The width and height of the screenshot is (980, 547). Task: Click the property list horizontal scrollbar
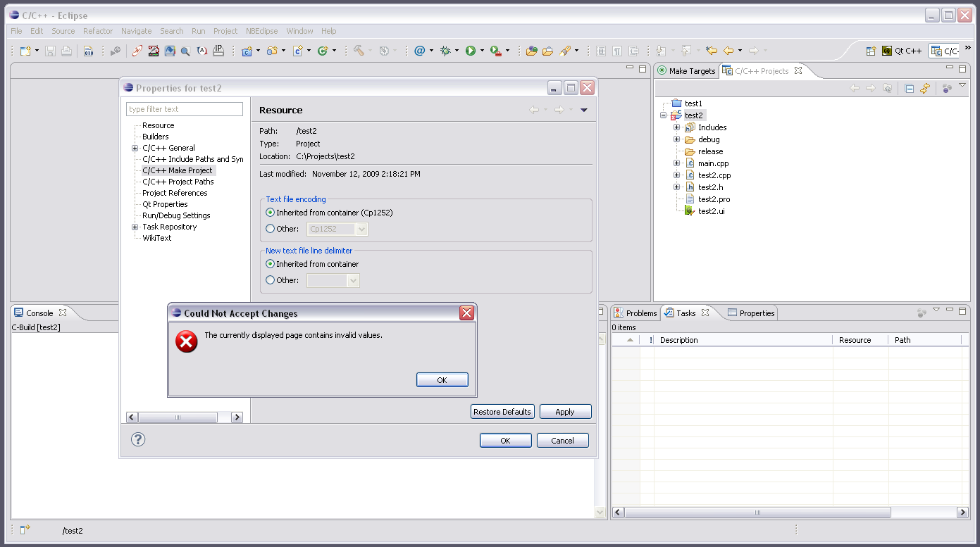coord(178,417)
